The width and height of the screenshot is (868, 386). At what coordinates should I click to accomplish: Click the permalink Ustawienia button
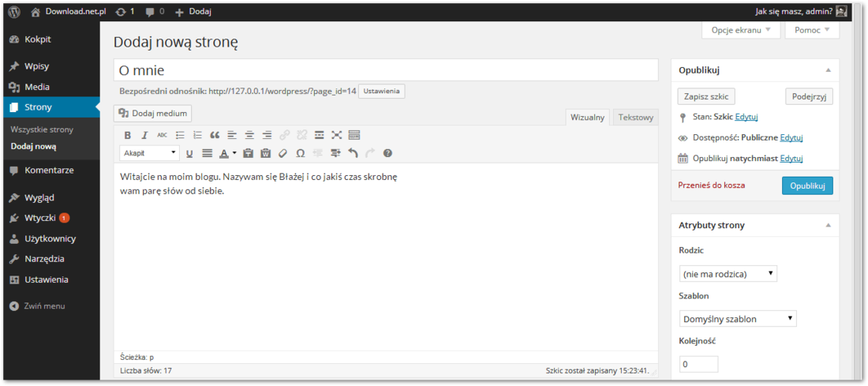[381, 92]
